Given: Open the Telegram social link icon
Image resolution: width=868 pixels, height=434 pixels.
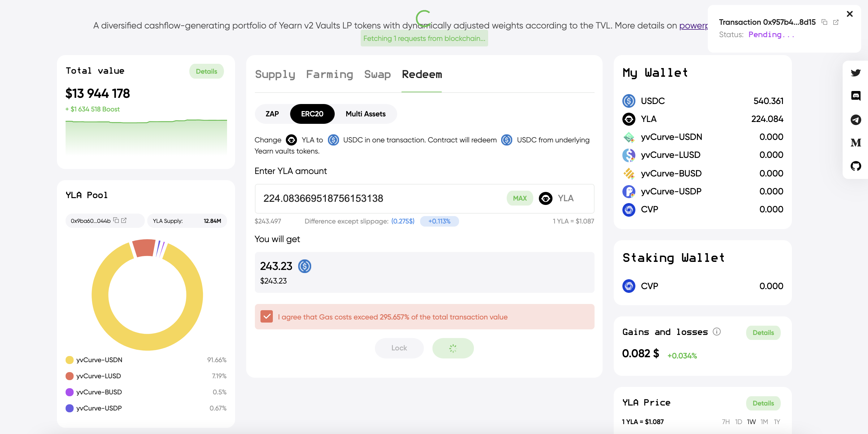Looking at the screenshot, I should pos(856,119).
